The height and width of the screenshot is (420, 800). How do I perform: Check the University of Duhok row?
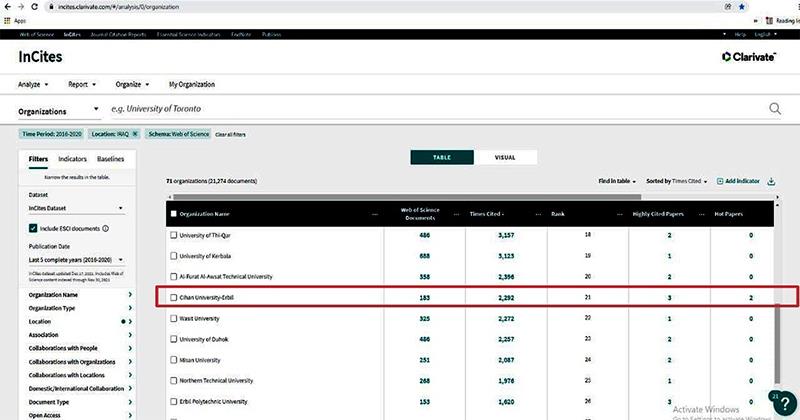click(x=173, y=339)
